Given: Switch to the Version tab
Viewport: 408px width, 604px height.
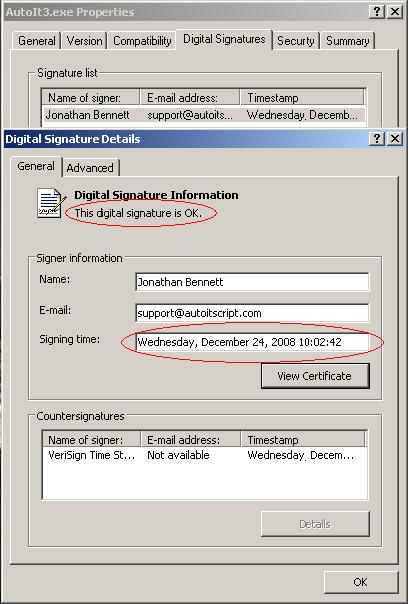Looking at the screenshot, I should pyautogui.click(x=84, y=41).
